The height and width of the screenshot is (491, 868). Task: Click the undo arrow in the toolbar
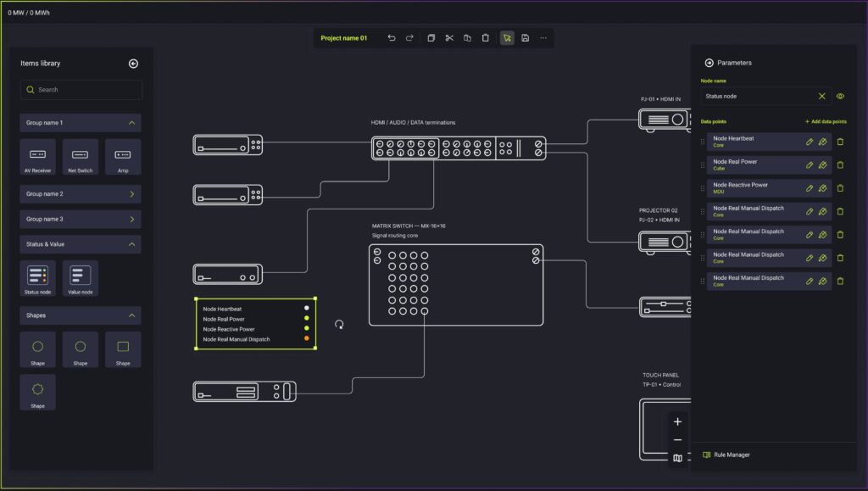(392, 38)
